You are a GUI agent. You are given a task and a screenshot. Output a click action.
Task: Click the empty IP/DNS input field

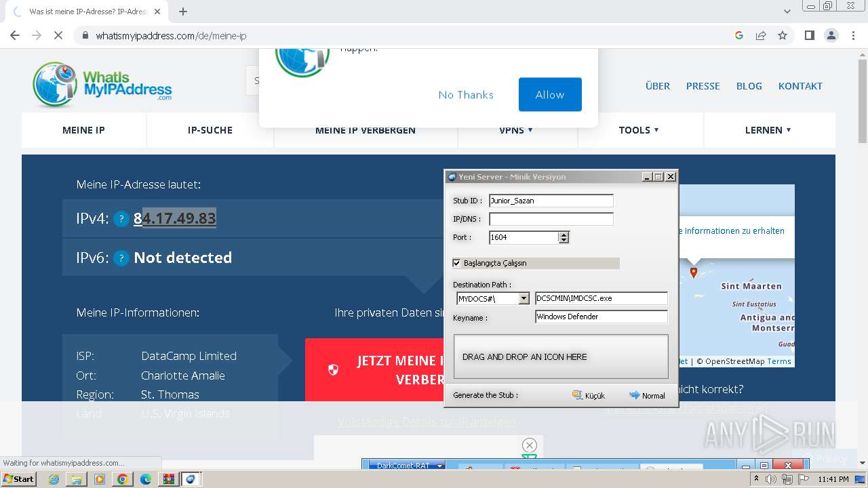coord(551,219)
